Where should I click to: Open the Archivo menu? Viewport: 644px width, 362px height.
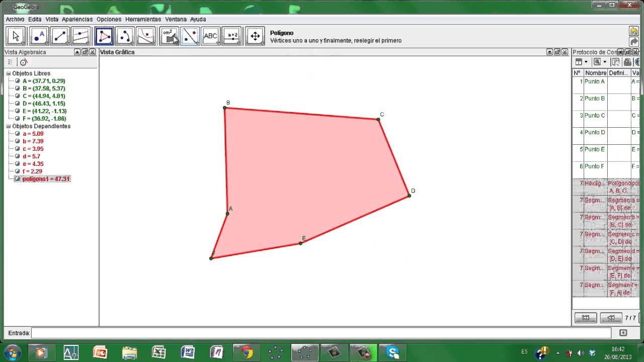coord(15,19)
